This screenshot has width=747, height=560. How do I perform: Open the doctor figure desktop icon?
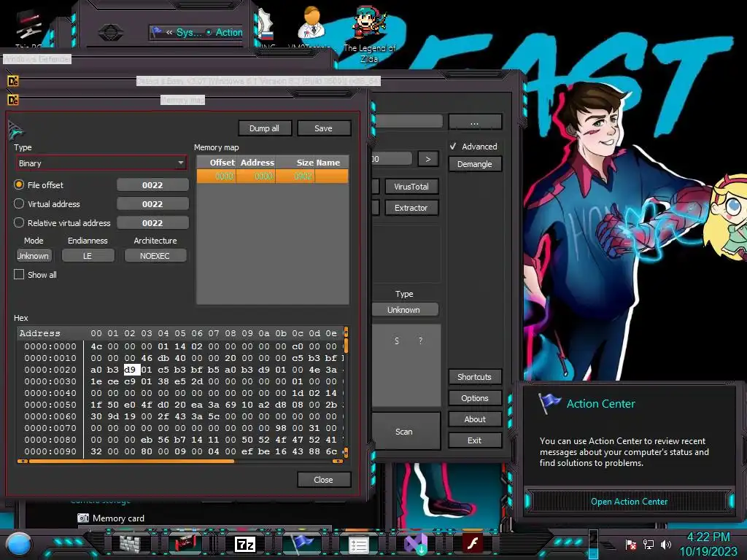(x=312, y=24)
